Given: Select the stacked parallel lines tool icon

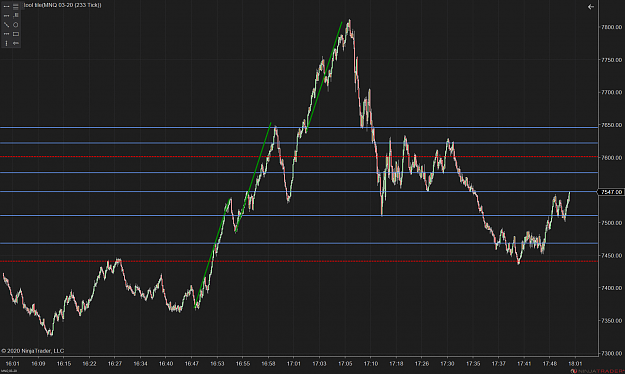Looking at the screenshot, I should [x=16, y=6].
